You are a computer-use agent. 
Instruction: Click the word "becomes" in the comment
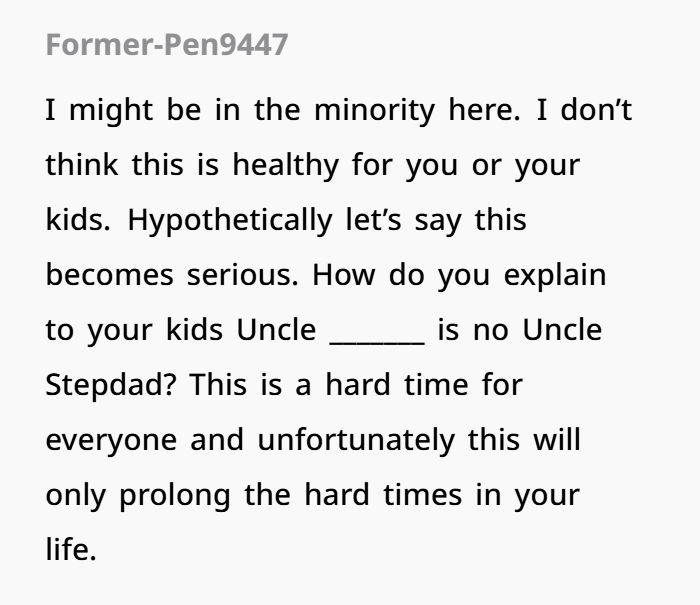109,275
